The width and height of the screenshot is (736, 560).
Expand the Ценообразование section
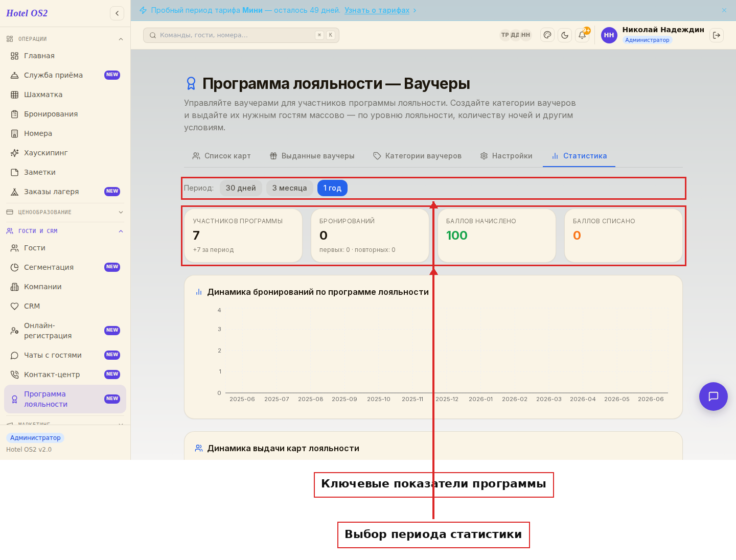(65, 212)
